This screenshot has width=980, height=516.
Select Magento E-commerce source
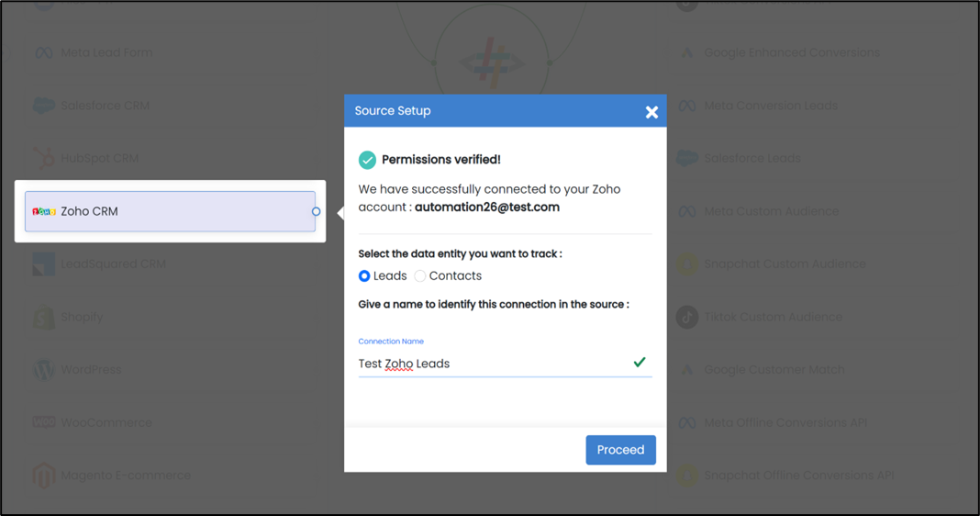coord(170,476)
